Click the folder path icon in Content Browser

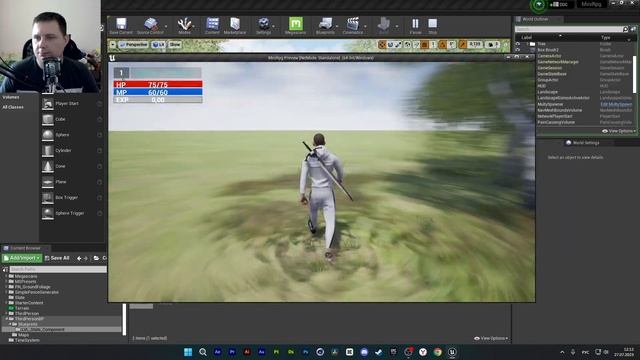96,258
